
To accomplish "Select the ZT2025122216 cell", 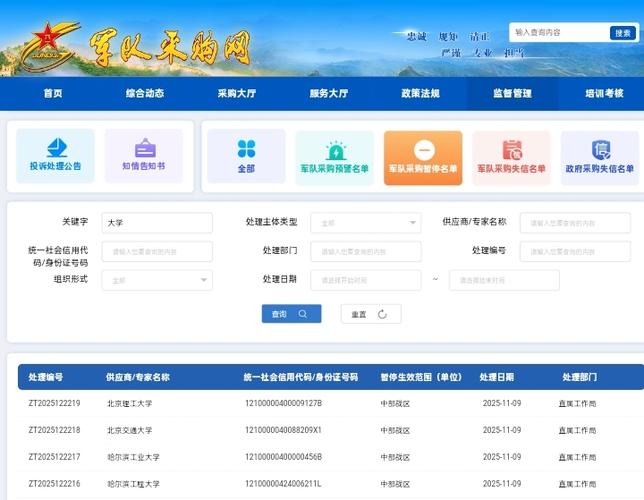I will [54, 484].
